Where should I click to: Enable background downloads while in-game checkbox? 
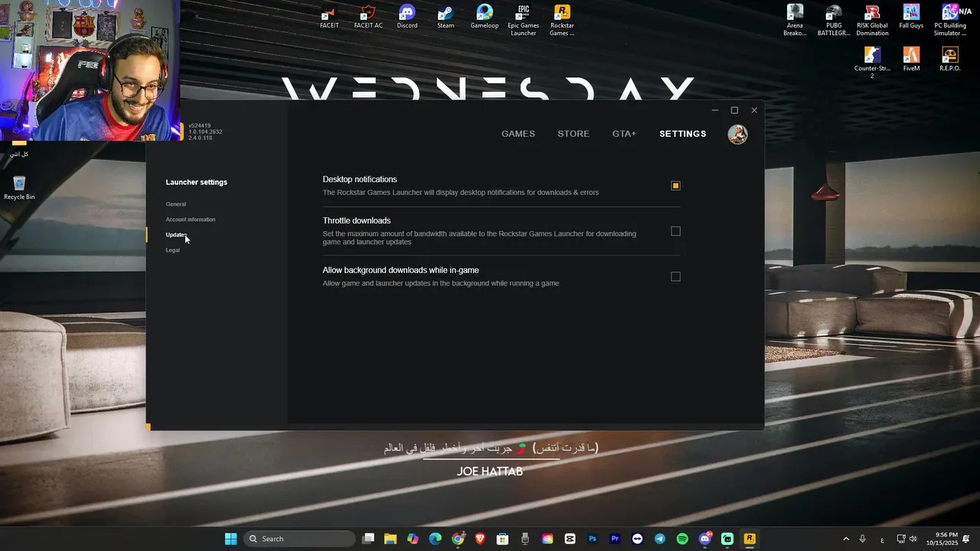point(675,276)
